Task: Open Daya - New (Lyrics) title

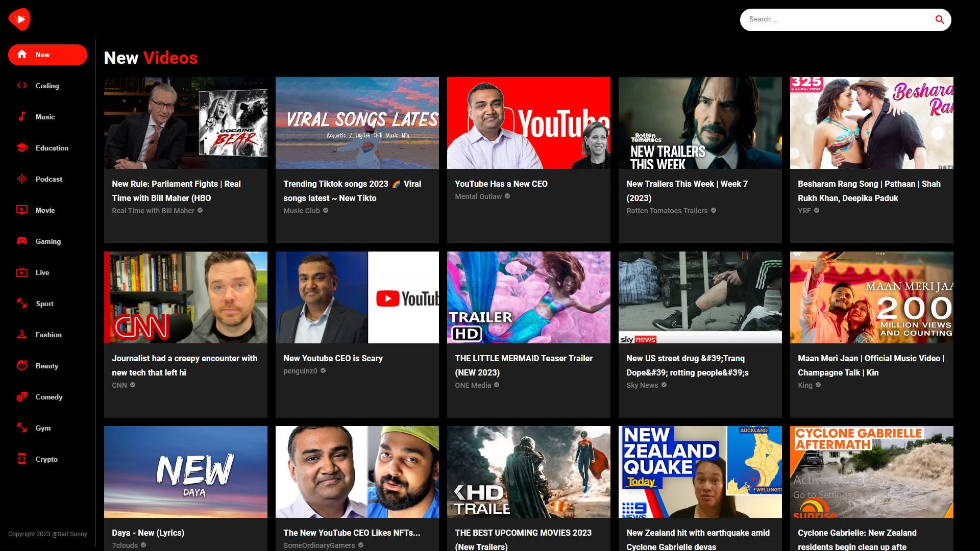Action: coord(148,533)
